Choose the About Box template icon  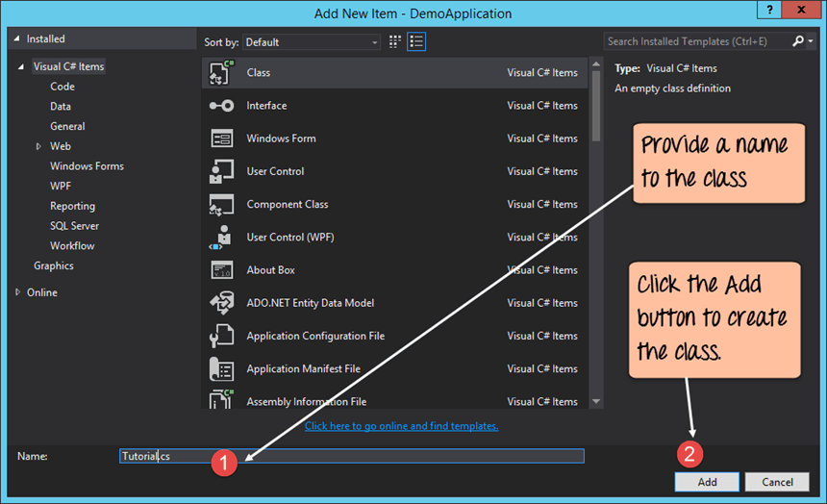pos(222,270)
